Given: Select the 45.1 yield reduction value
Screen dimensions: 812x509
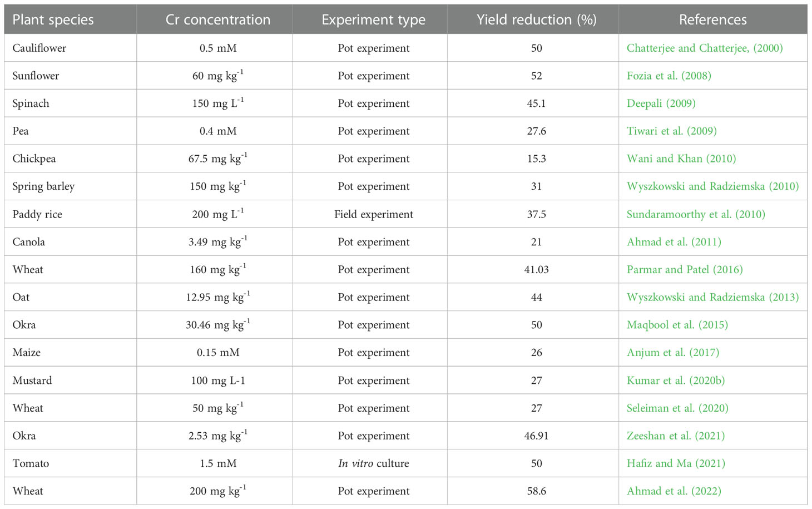Looking at the screenshot, I should 536,103.
